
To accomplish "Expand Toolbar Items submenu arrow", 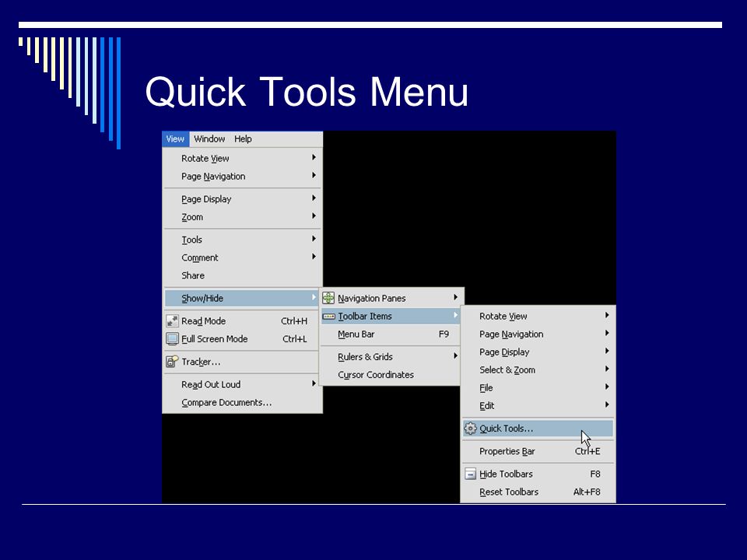I will (455, 315).
